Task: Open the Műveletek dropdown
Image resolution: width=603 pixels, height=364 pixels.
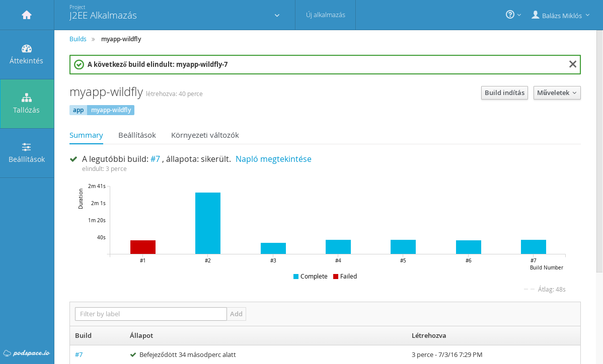Action: [557, 93]
